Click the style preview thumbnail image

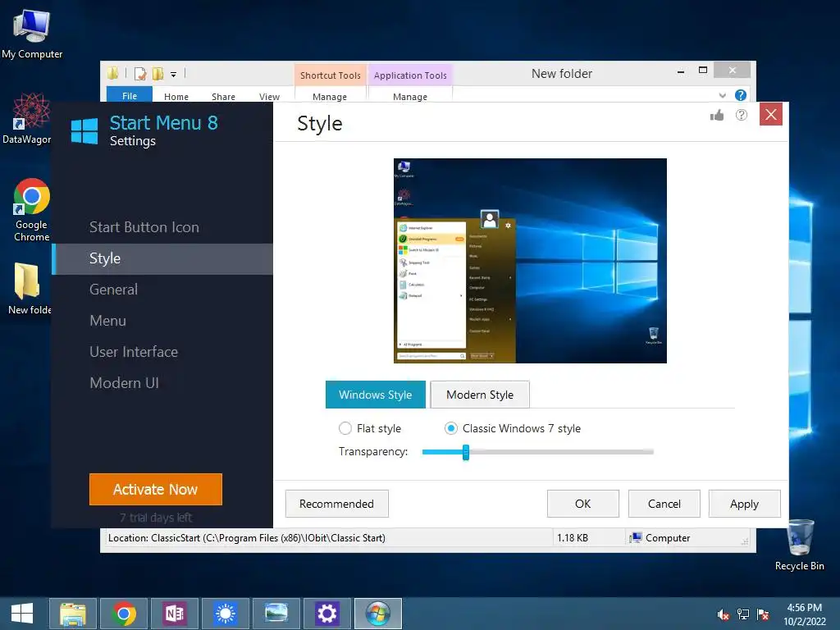coord(530,261)
